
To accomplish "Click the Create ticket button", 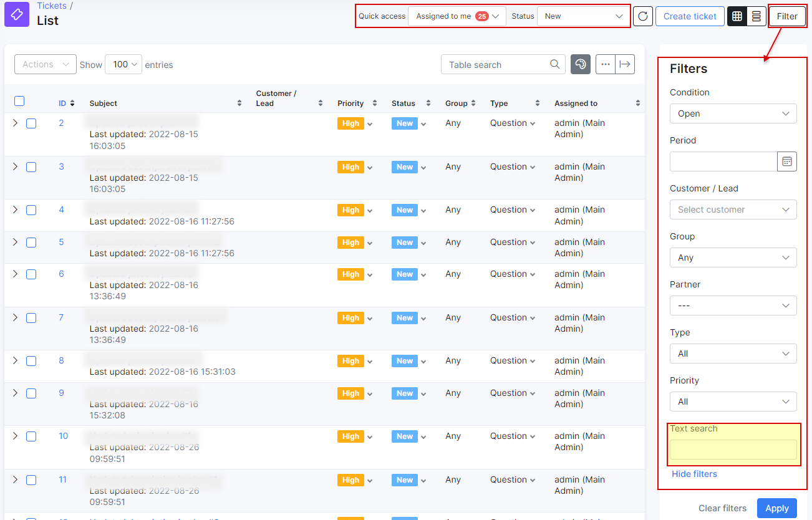I will click(690, 16).
